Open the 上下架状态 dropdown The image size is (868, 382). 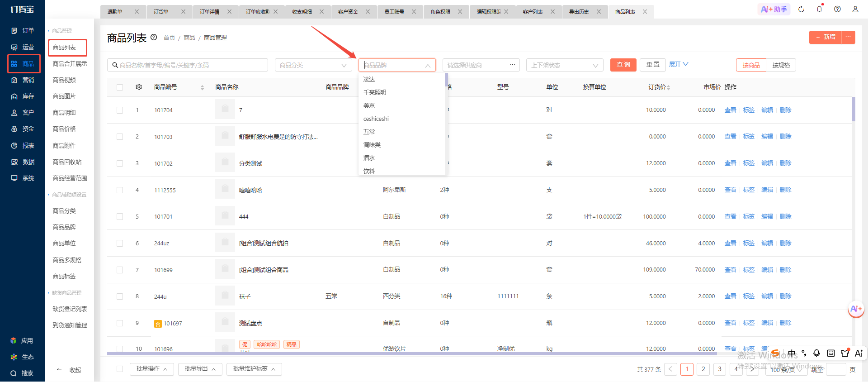565,65
